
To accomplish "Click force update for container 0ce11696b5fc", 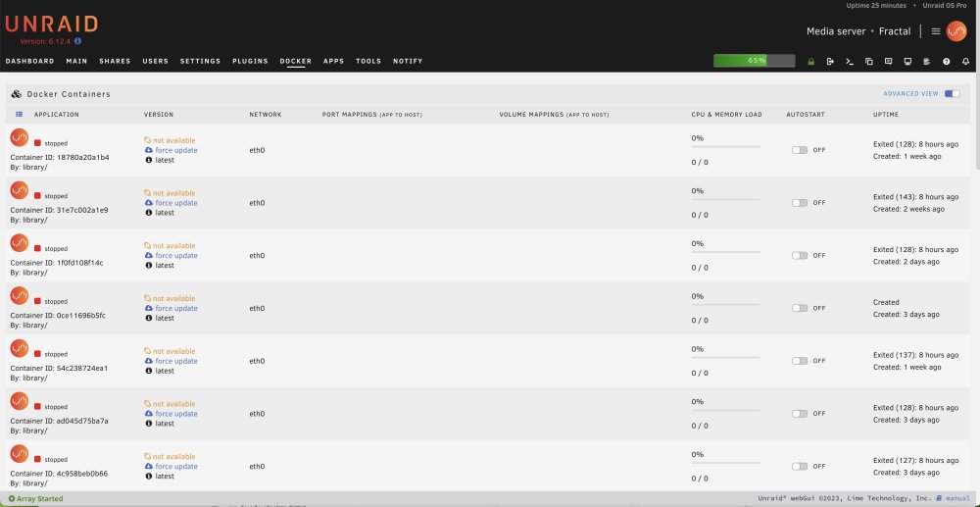I will 176,308.
